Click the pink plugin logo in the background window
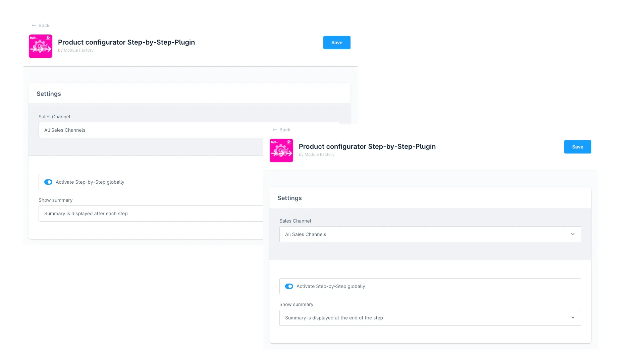Viewport: 644px width, 362px height. tap(40, 46)
